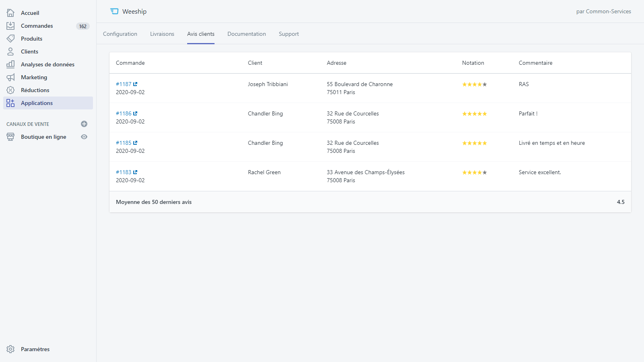This screenshot has height=362, width=644.
Task: Open external link icon for order #1185
Action: 135,143
